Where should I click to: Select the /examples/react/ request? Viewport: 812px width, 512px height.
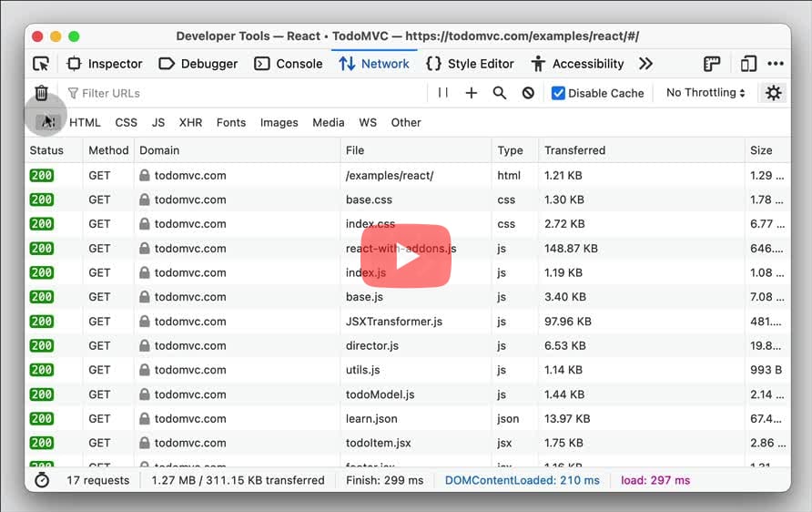[x=408, y=175]
